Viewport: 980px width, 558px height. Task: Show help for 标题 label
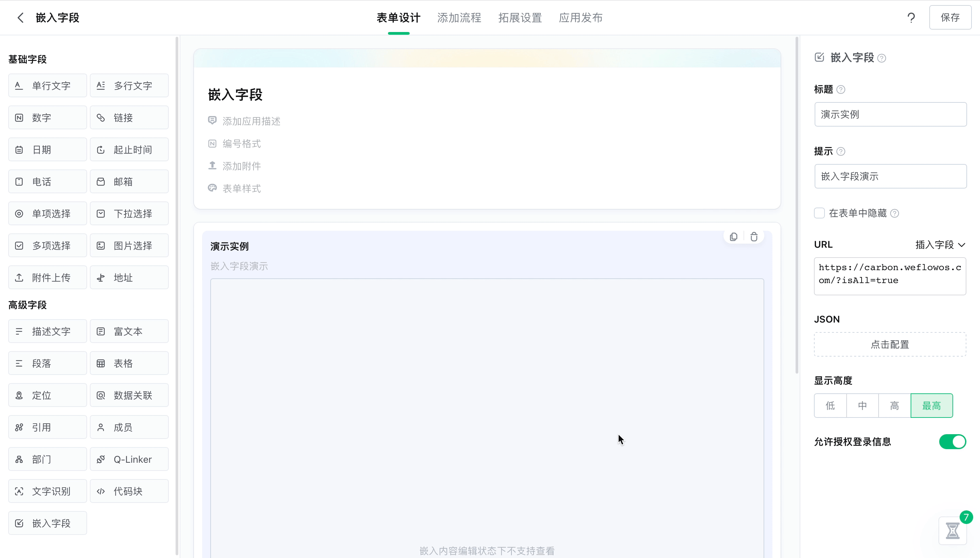840,89
